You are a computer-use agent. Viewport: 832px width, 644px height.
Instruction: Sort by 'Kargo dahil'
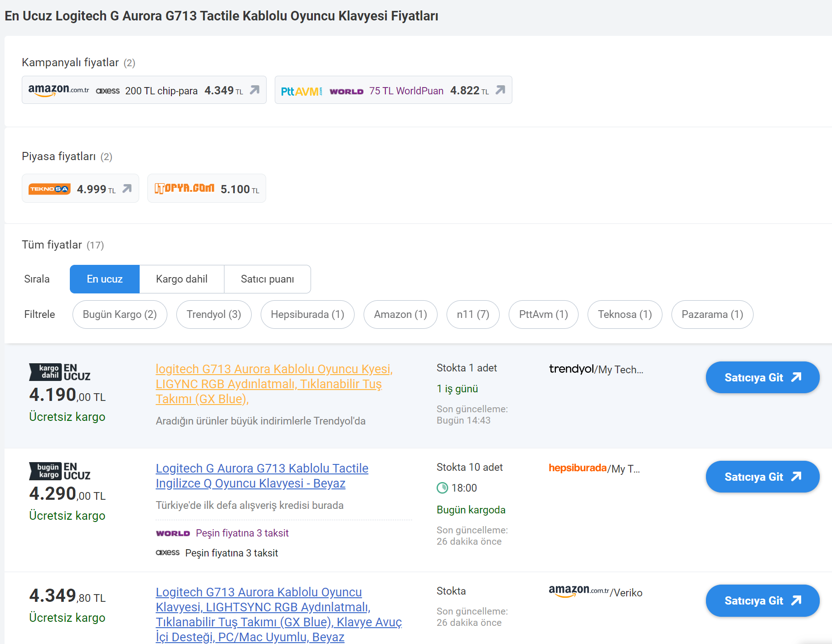(182, 279)
